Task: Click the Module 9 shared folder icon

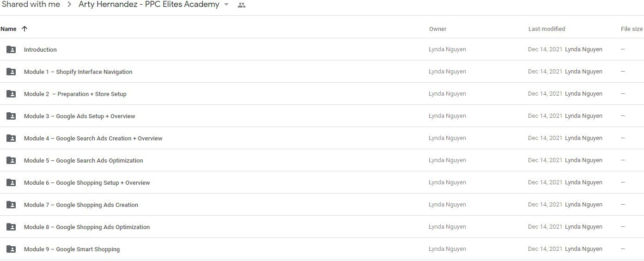Action: pos(11,249)
